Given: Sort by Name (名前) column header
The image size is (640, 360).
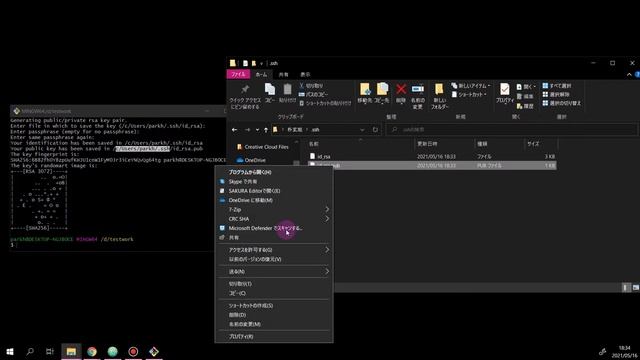Looking at the screenshot, I should click(x=313, y=144).
